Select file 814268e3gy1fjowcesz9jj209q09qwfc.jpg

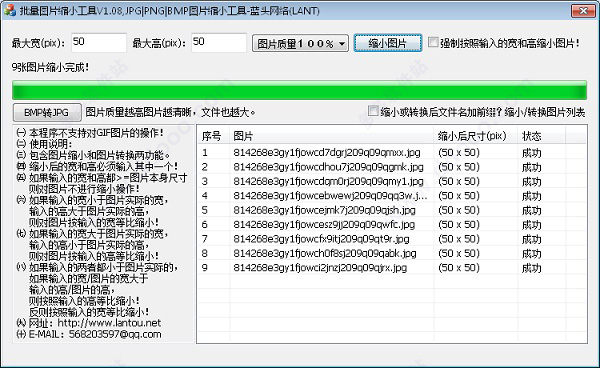point(324,225)
